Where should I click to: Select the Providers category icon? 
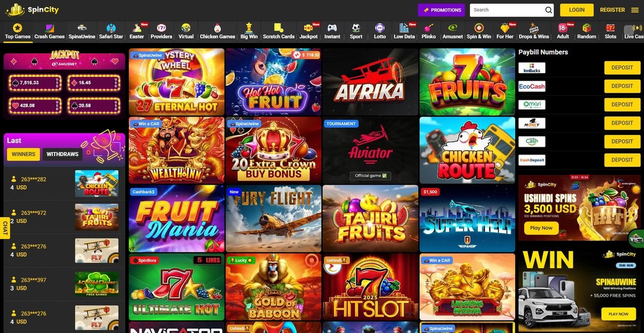coord(162,28)
